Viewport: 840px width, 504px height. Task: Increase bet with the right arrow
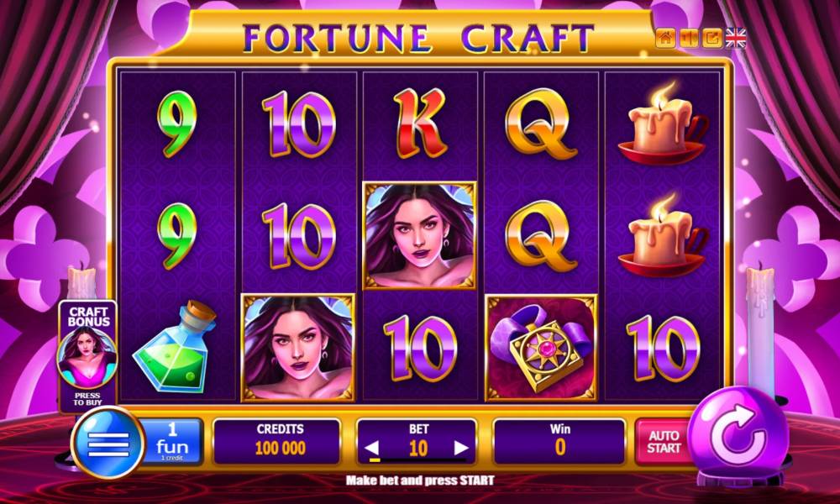(x=461, y=449)
